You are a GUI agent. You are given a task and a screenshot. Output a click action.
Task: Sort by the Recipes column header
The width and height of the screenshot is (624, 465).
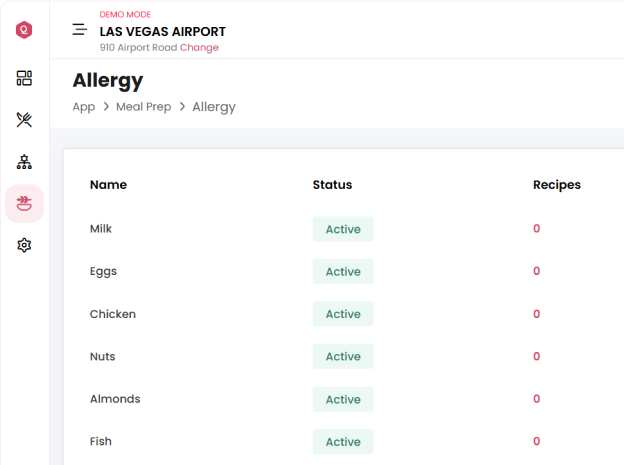556,185
